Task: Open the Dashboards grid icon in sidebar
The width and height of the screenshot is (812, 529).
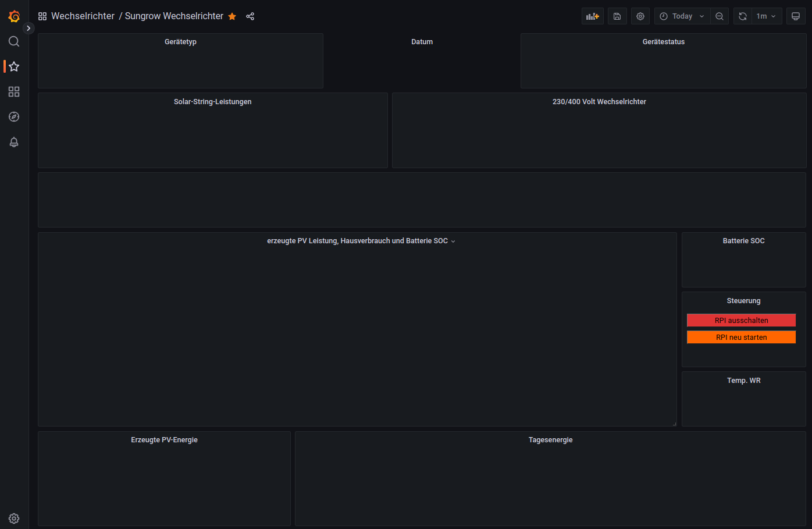Action: [14, 92]
